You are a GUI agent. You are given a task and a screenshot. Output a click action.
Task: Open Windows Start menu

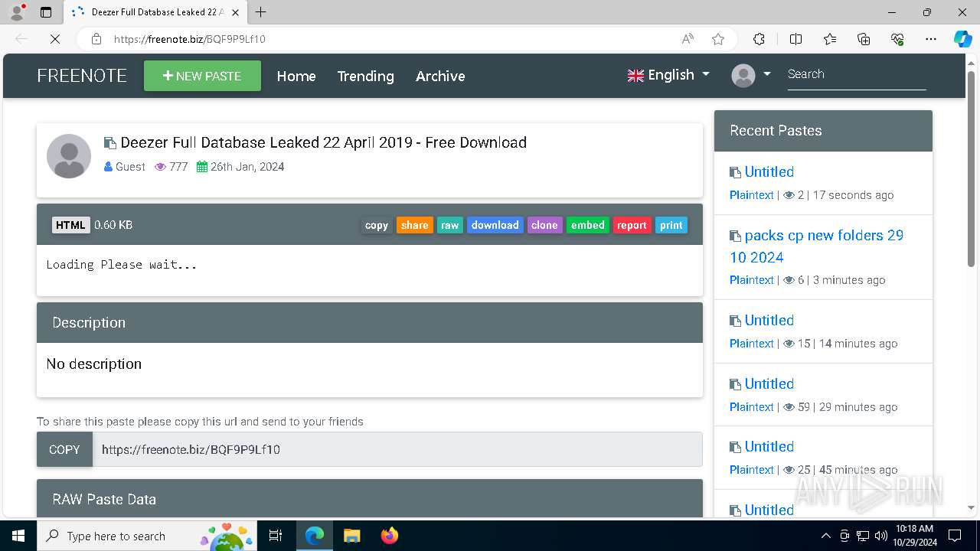coord(18,536)
